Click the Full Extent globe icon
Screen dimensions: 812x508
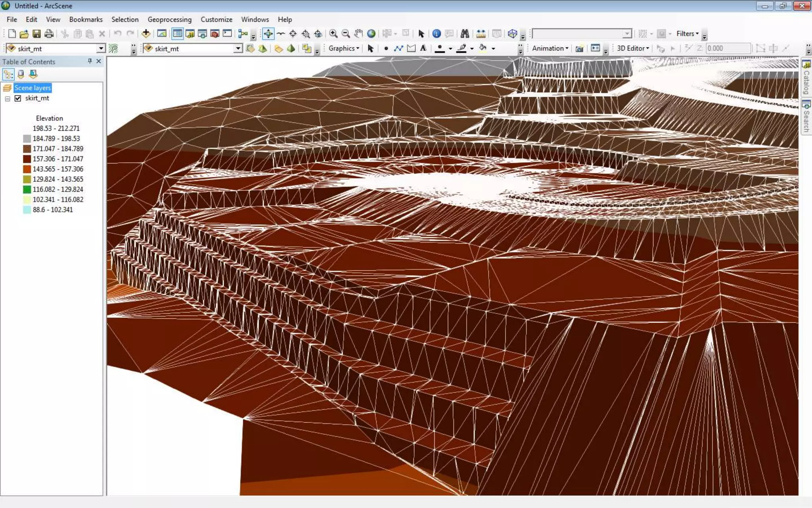point(371,34)
